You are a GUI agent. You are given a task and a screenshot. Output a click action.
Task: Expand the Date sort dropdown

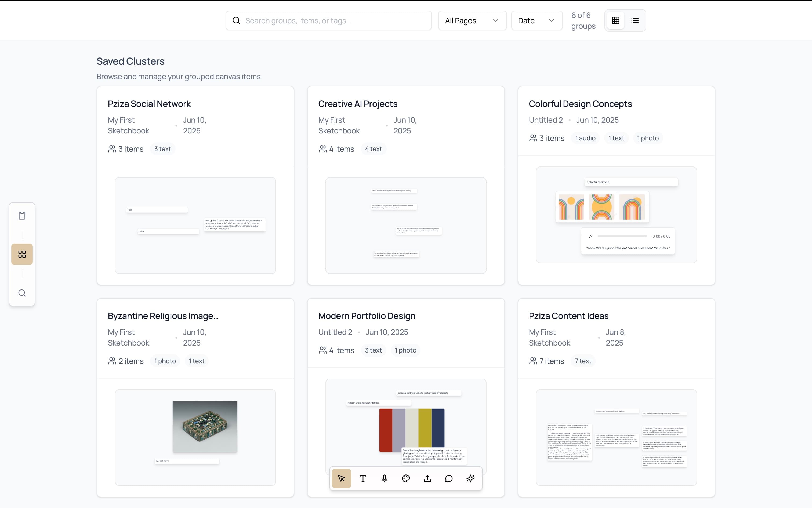pos(536,20)
